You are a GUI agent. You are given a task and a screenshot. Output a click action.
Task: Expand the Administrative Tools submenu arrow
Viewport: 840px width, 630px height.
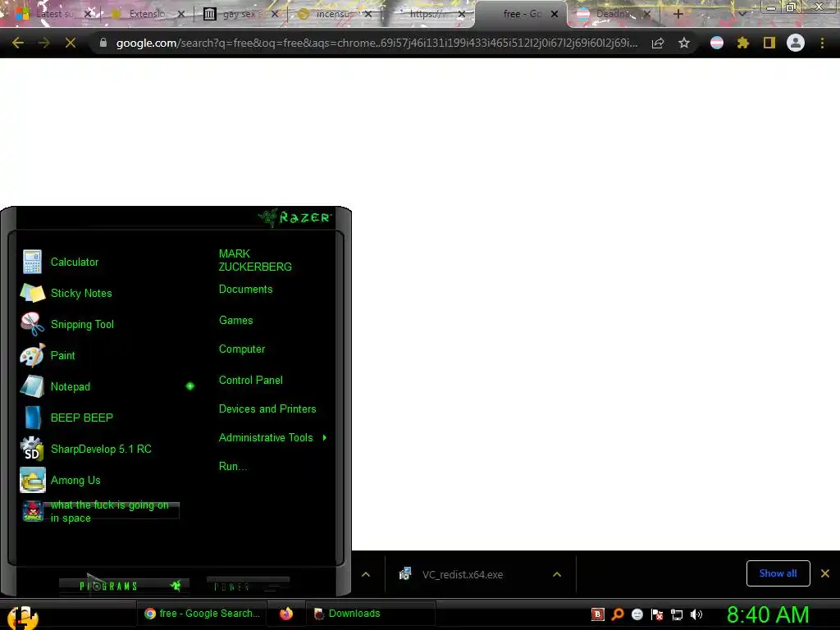coord(325,438)
